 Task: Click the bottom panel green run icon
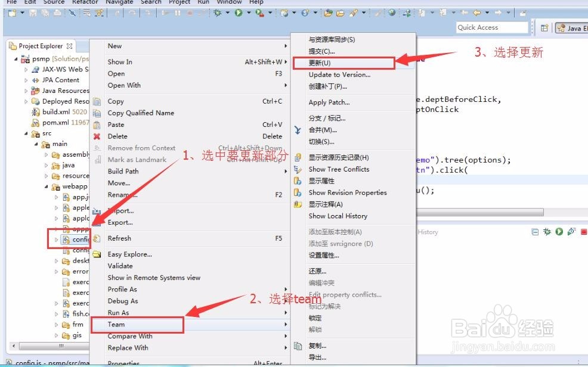pyautogui.click(x=559, y=232)
